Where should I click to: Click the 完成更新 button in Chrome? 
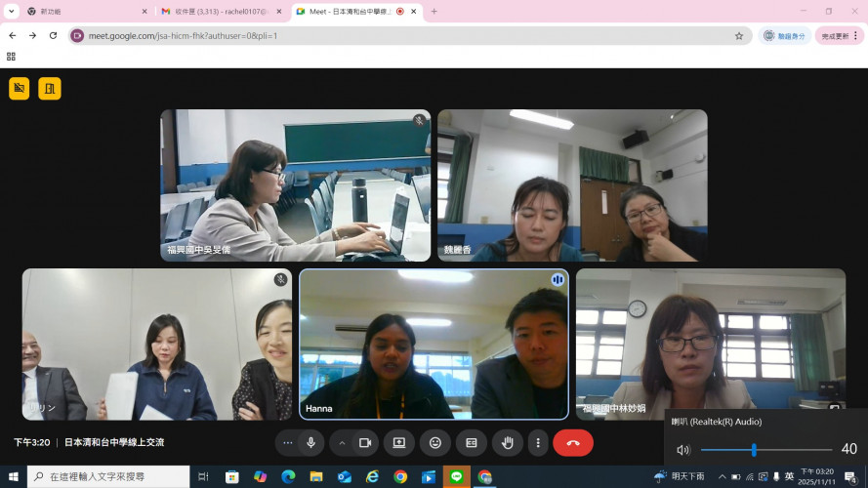[840, 36]
